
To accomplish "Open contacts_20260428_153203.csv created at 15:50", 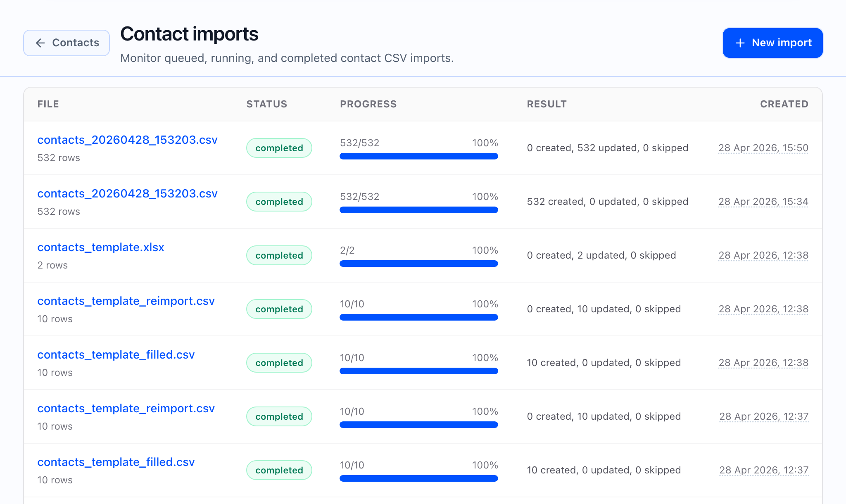I will click(x=127, y=140).
